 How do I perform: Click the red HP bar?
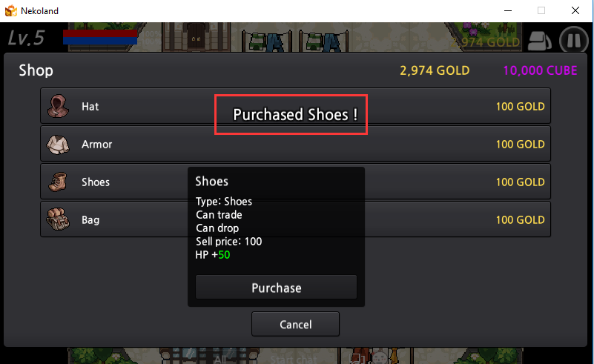(100, 33)
